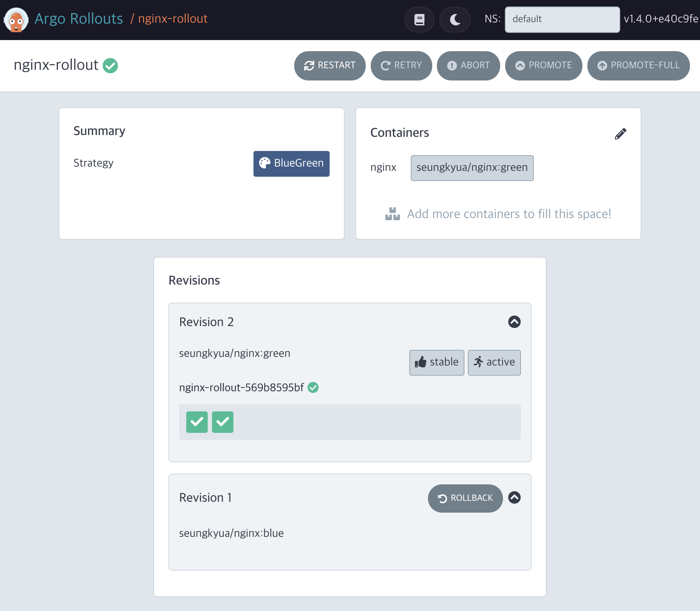Click the green rollout status checkmark
Viewport: 700px width, 611px height.
point(110,65)
